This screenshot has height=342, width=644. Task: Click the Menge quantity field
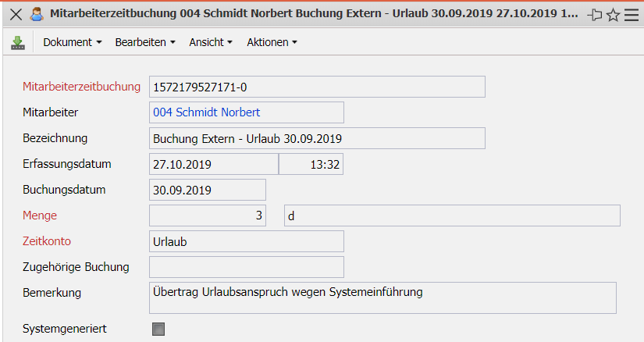[x=207, y=216]
